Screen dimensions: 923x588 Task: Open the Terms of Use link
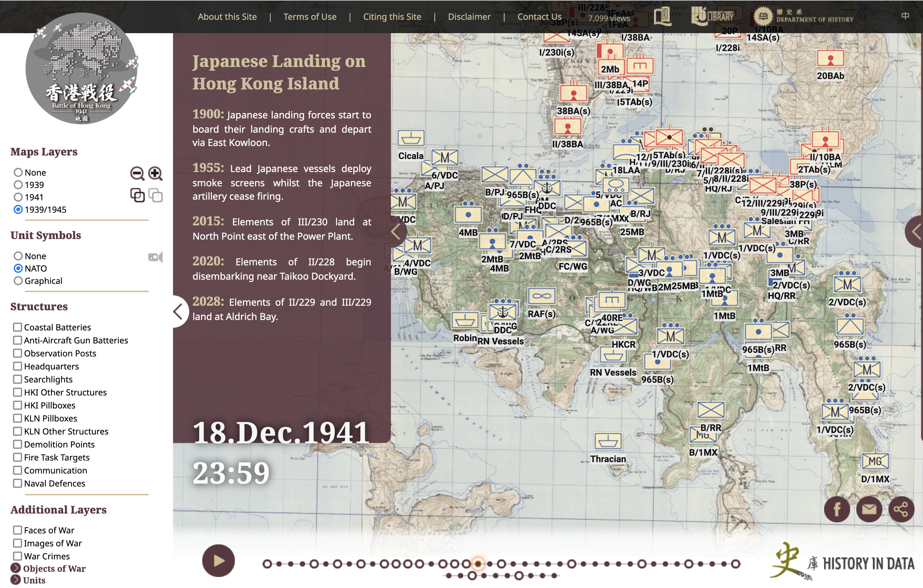[x=310, y=17]
